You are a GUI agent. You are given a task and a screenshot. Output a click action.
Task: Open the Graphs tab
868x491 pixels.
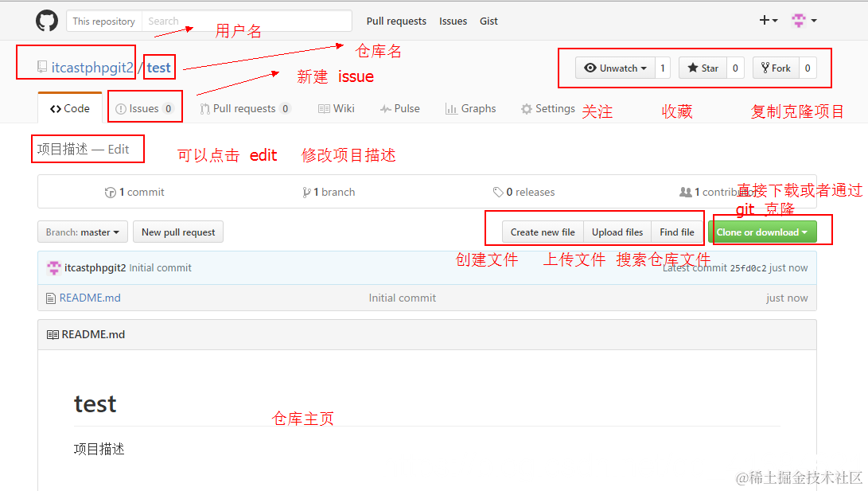[470, 108]
